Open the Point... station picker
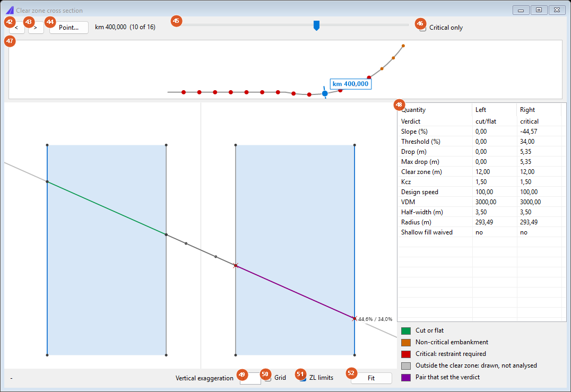This screenshot has height=392, width=571. (69, 27)
